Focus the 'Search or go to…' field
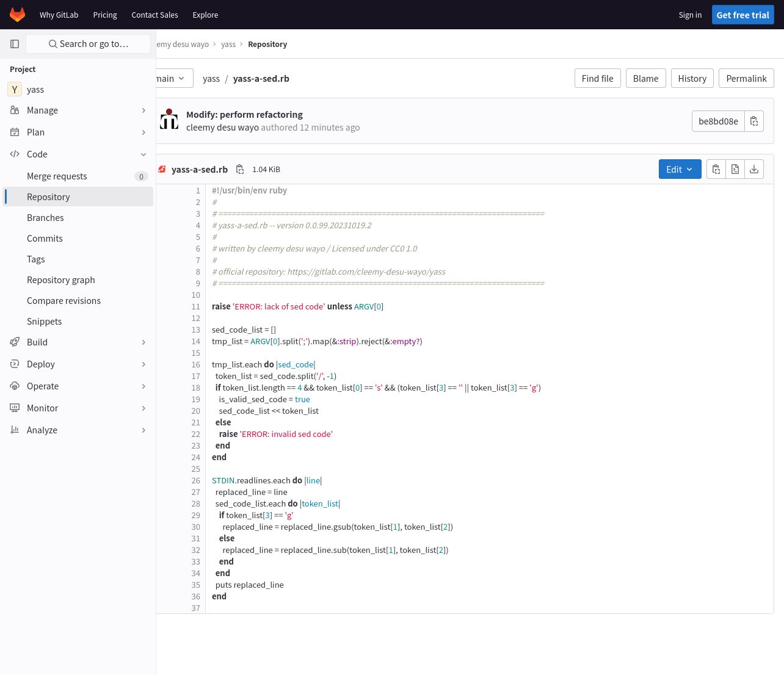The width and height of the screenshot is (784, 675). click(88, 44)
